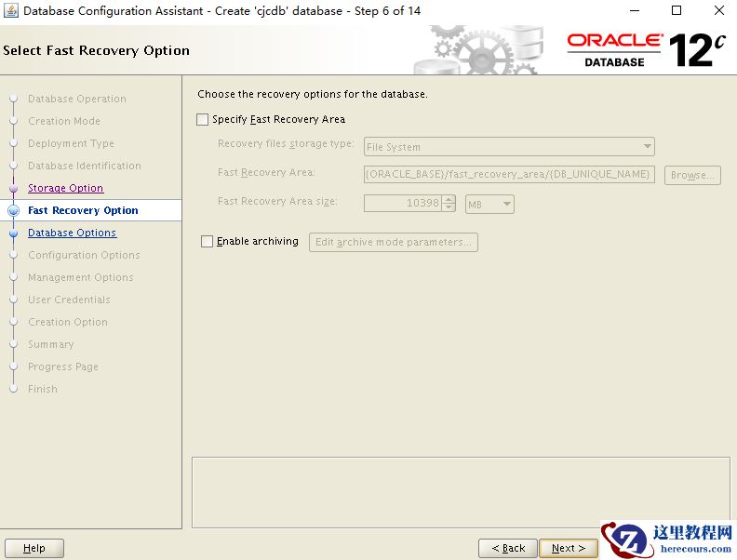This screenshot has width=737, height=560.
Task: Click the Fast Recovery Area size field
Action: [x=403, y=204]
